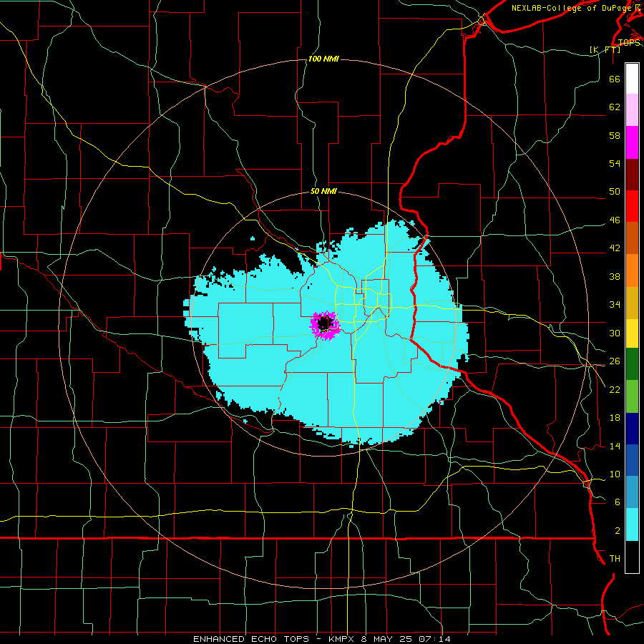Click the 100 NMI range ring label
This screenshot has width=644, height=644.
click(x=323, y=59)
